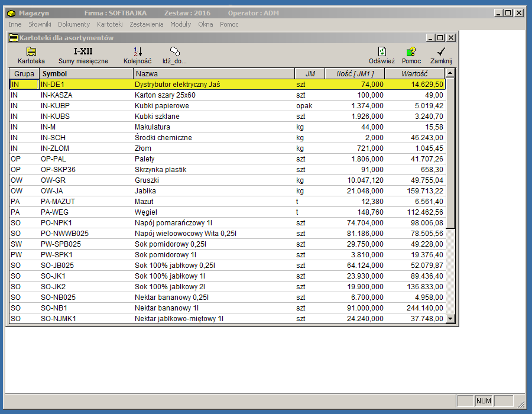The height and width of the screenshot is (414, 532).
Task: Select the Gruszki row
Action: coord(228,180)
